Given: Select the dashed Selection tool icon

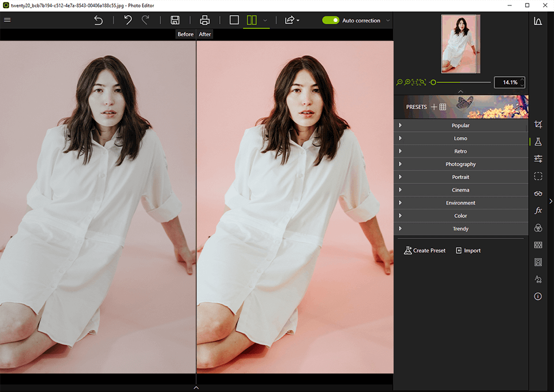Looking at the screenshot, I should [538, 176].
